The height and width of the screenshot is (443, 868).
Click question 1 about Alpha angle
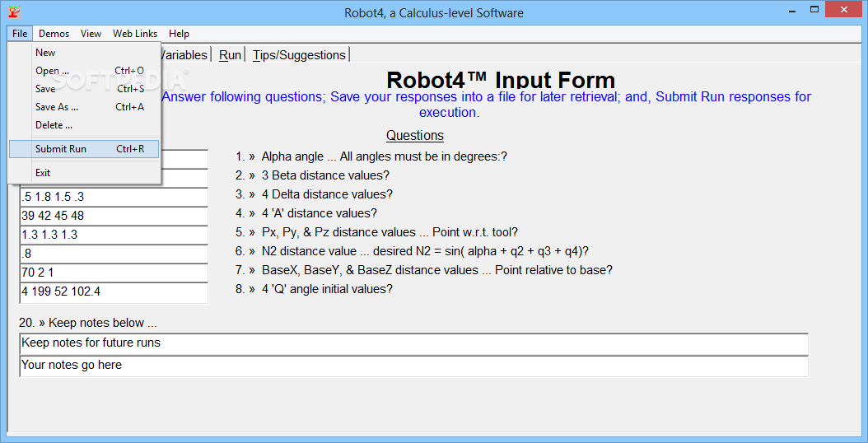point(371,156)
